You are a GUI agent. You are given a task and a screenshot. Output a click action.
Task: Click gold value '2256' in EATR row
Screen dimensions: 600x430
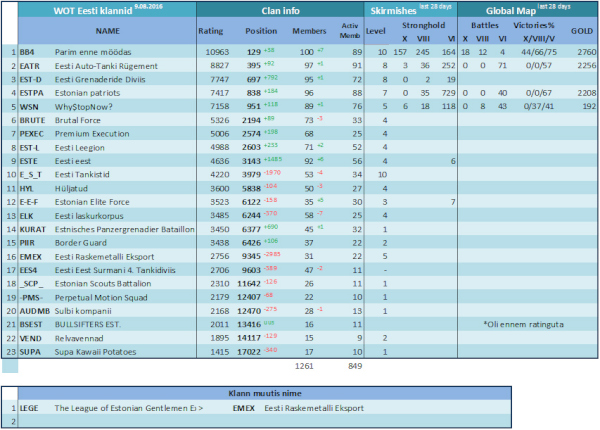pyautogui.click(x=587, y=65)
